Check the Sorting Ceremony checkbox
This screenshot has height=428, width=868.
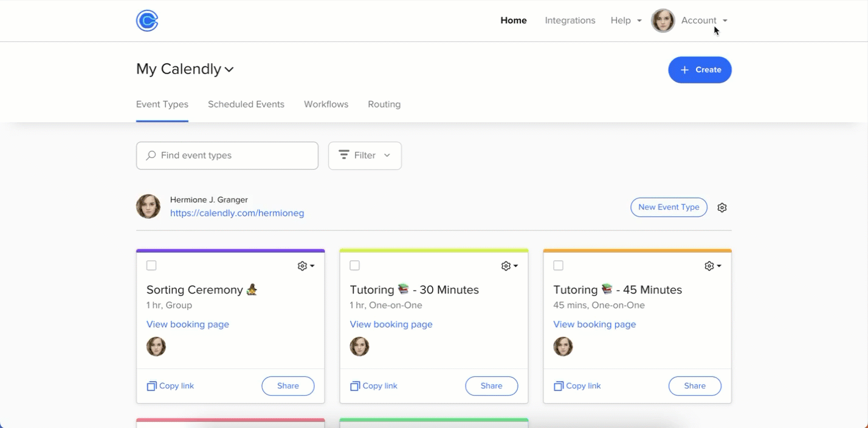(151, 266)
